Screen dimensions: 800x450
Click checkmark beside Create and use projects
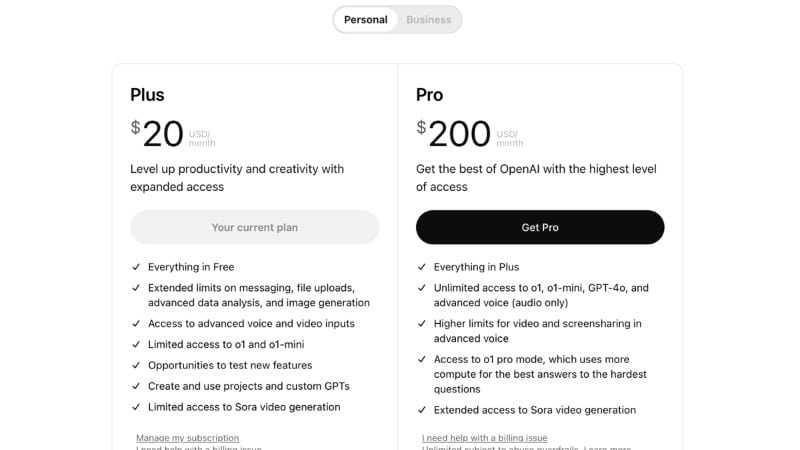[x=136, y=386]
